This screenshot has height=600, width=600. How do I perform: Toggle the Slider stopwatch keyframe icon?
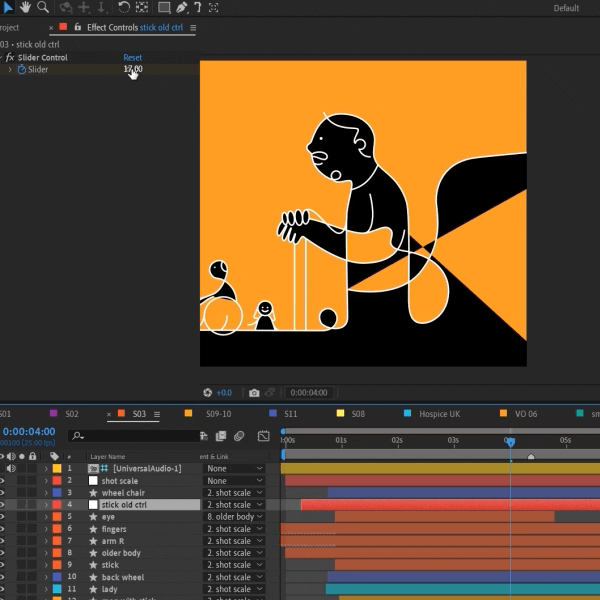21,69
